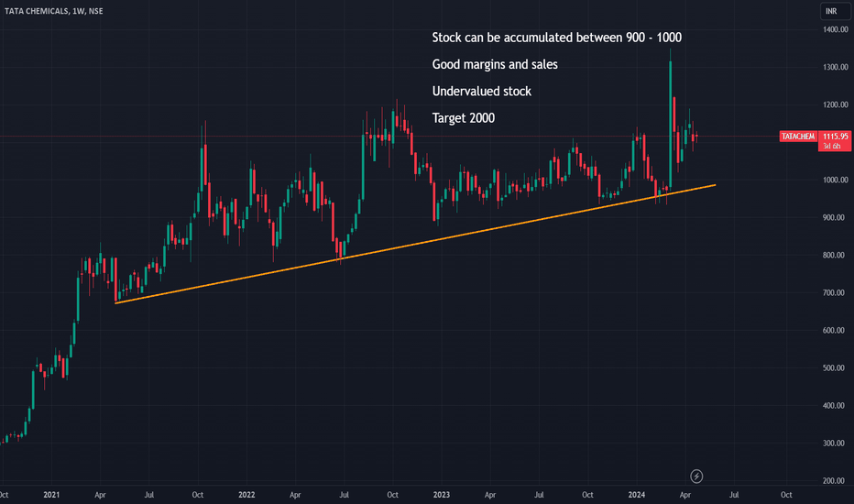
Task: Open the INR currency selector
Action: coord(835,11)
